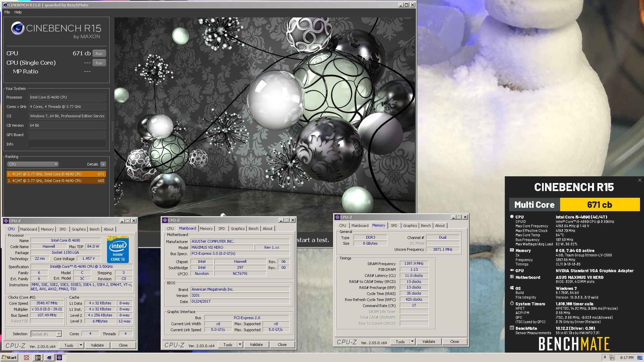Select ranking row scoring 671
The width and height of the screenshot is (644, 362).
coord(56,174)
